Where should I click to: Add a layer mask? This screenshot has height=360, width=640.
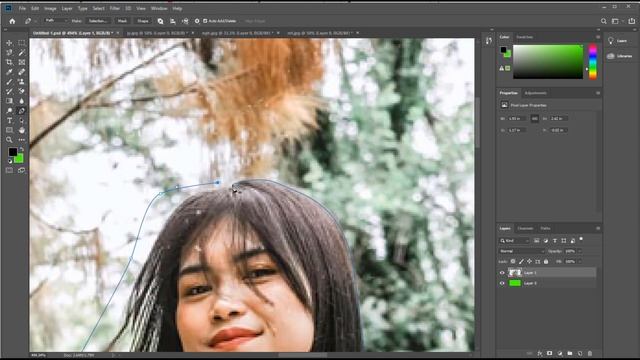coord(549,353)
